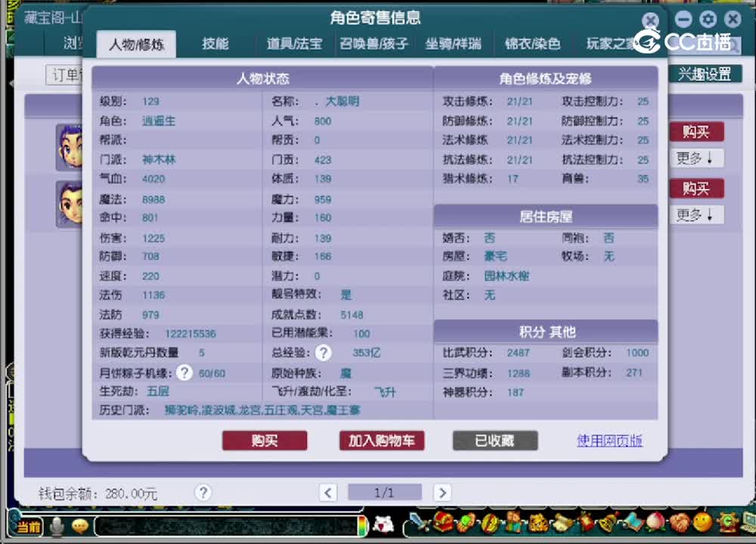
Task: Click the microphone icon on the bottom chat bar
Action: [x=55, y=526]
